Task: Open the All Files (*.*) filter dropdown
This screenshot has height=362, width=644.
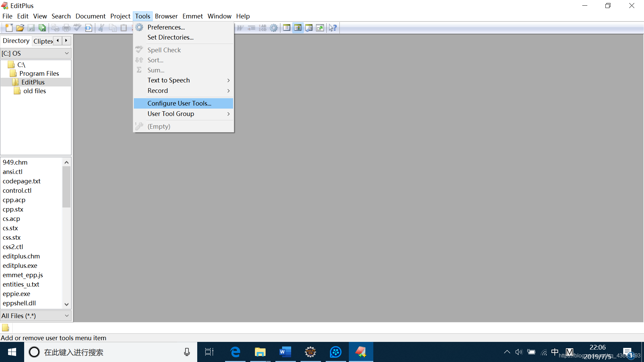Action: [36, 316]
